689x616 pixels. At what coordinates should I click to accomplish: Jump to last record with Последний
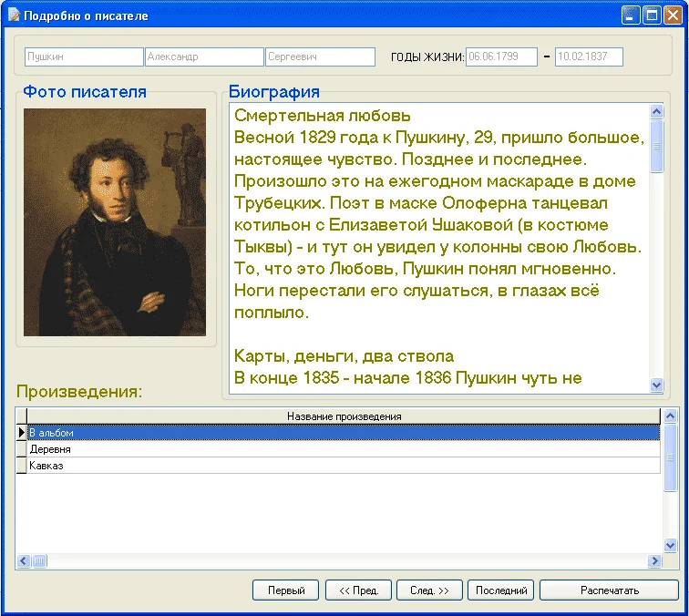(x=501, y=590)
